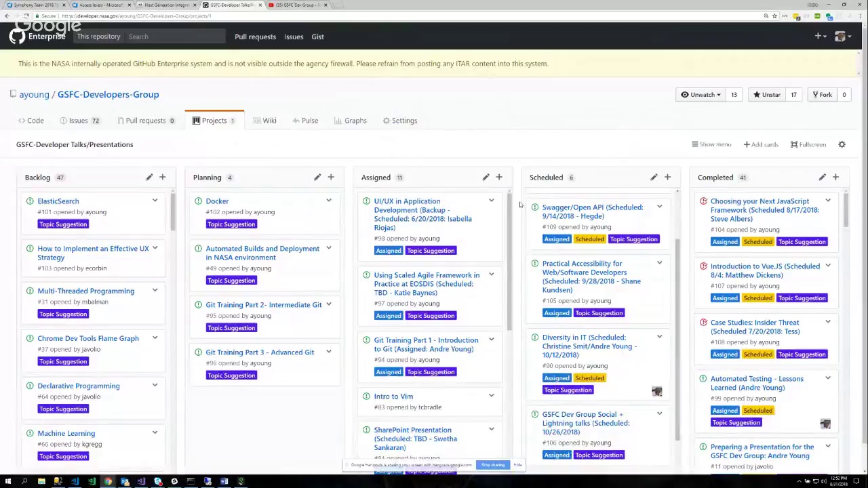Open the user avatar menu in the header
868x488 pixels.
coord(842,37)
